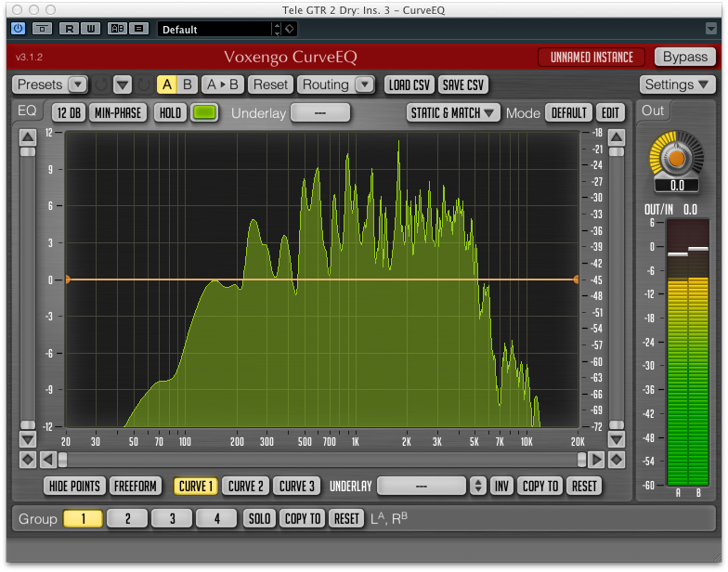Click the orange Out gain knob
The height and width of the screenshot is (572, 728).
coord(678,159)
